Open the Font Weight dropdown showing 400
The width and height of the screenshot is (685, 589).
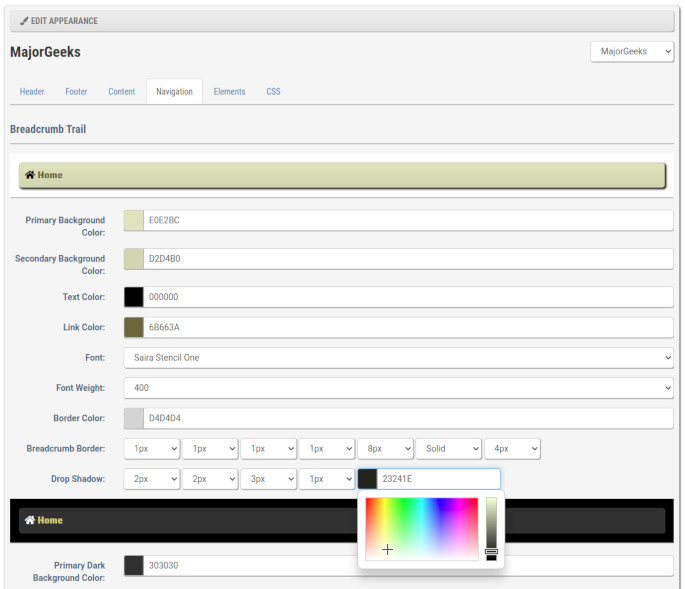(x=398, y=388)
